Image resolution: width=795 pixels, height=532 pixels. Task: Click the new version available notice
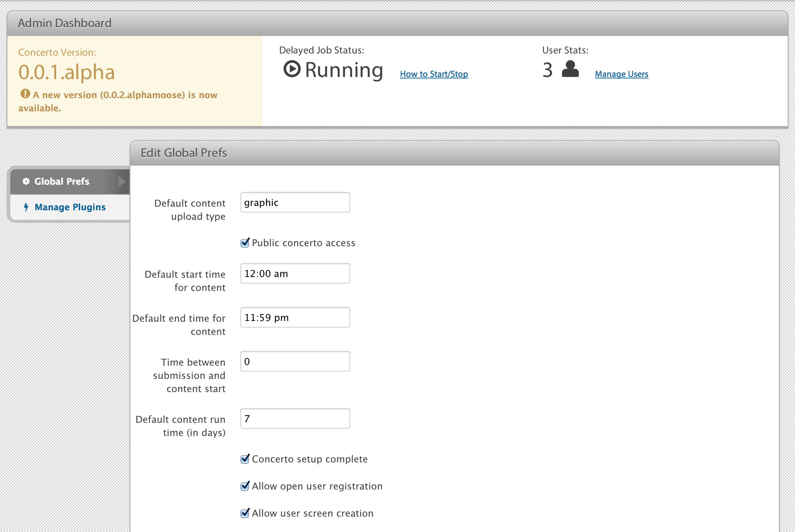click(x=118, y=101)
